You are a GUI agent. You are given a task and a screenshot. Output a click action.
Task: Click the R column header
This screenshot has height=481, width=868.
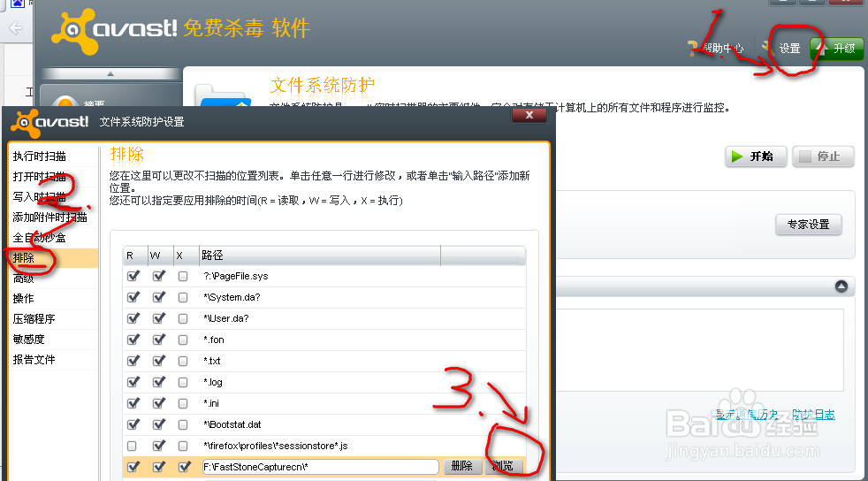pos(135,256)
